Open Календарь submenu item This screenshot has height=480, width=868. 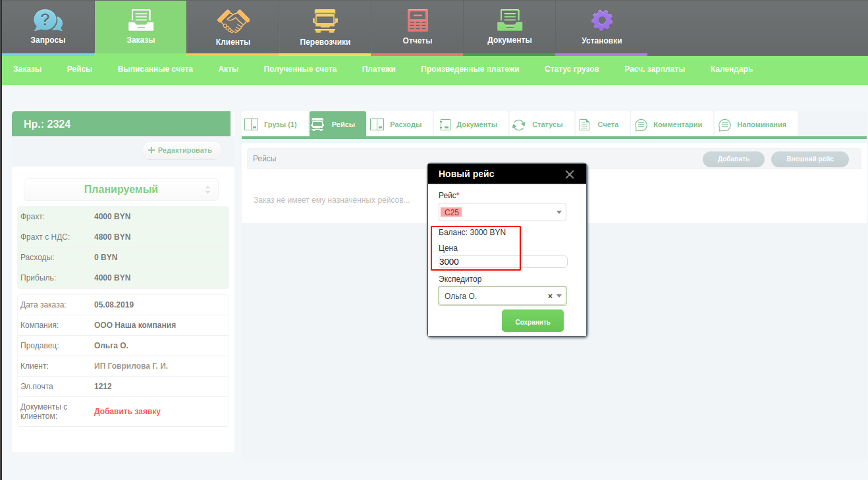[x=732, y=69]
